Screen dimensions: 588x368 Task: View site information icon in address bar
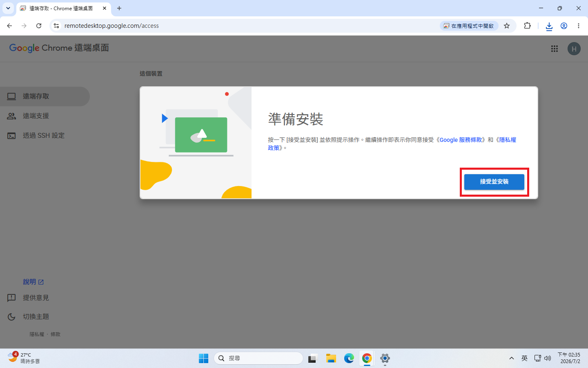(56, 26)
